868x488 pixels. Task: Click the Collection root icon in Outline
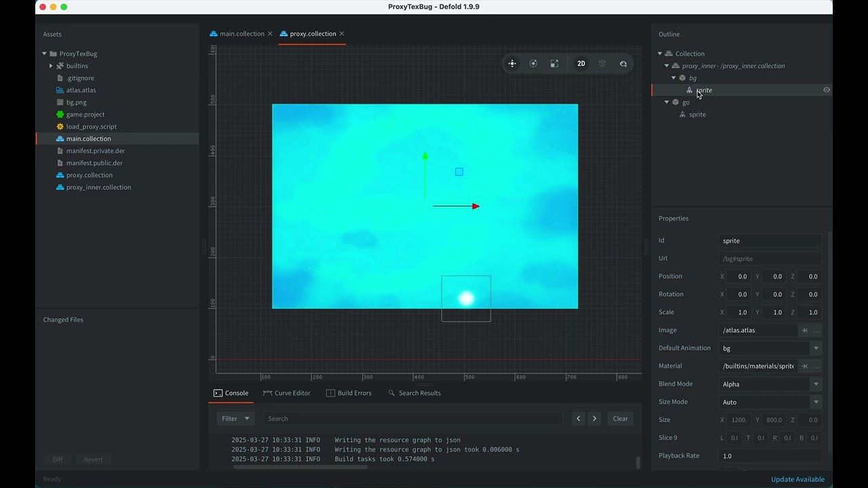669,54
